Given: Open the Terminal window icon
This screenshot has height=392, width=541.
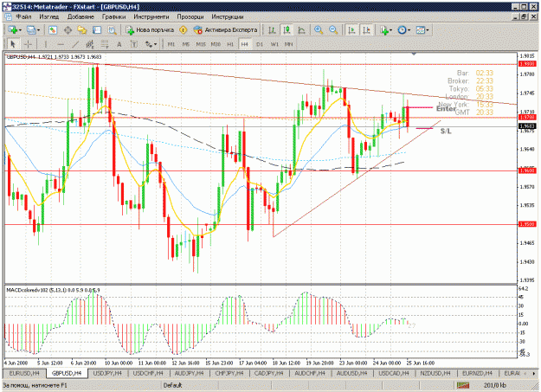Looking at the screenshot, I should 97,30.
